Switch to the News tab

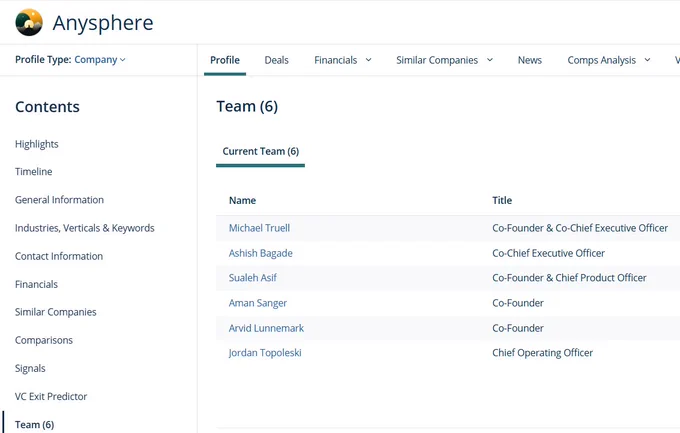pyautogui.click(x=530, y=60)
